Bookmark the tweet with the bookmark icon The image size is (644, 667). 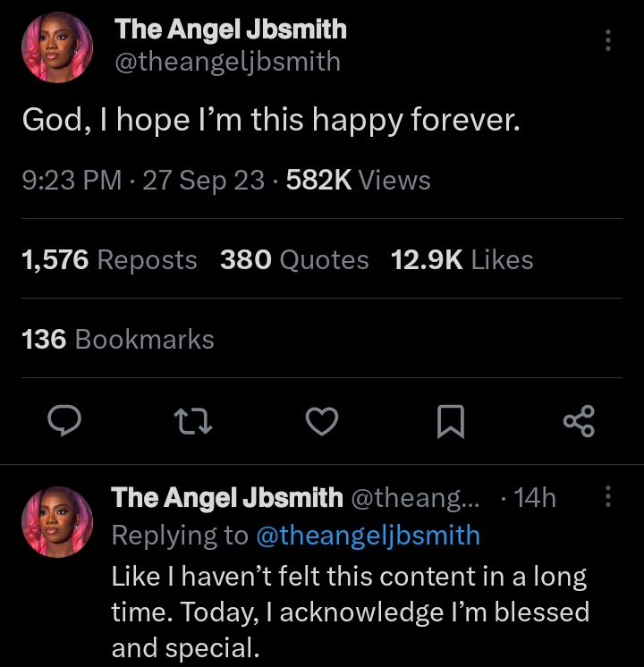(x=450, y=421)
